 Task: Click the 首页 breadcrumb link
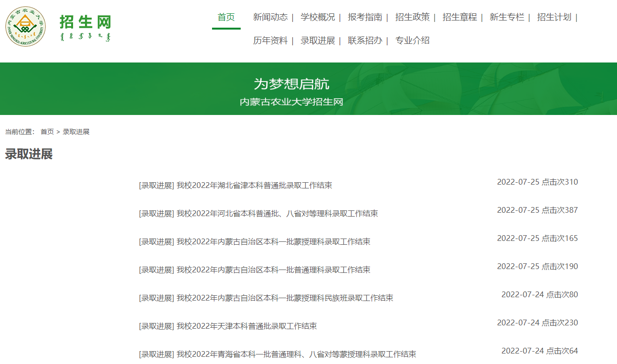click(x=47, y=132)
